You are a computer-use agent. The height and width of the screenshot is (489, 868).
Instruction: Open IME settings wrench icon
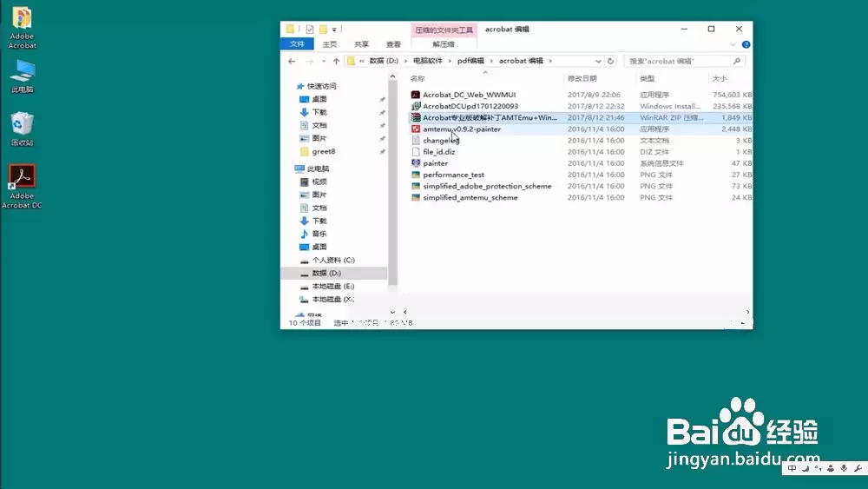(x=858, y=468)
